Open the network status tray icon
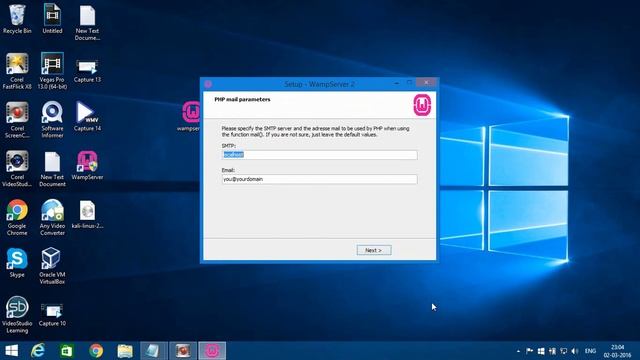Screen dimensions: 640x360 tap(564, 351)
